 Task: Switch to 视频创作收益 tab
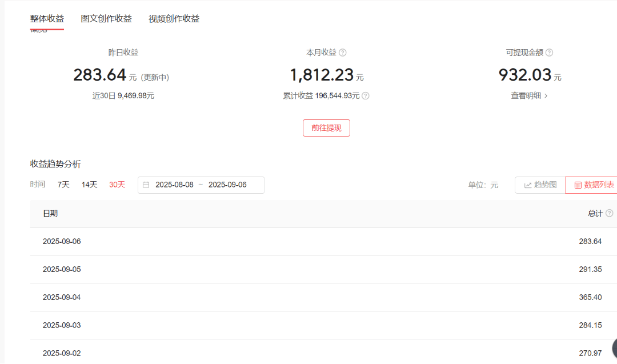[x=174, y=18]
